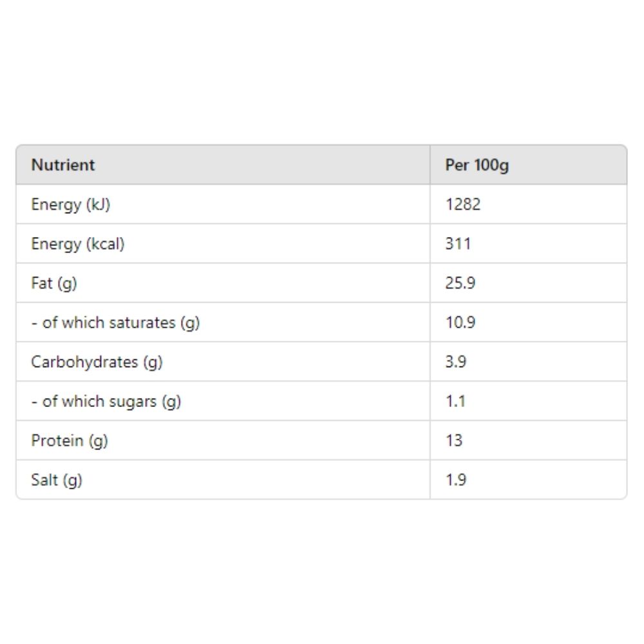The width and height of the screenshot is (644, 644).
Task: Click the 25.9 fat value
Action: point(460,283)
